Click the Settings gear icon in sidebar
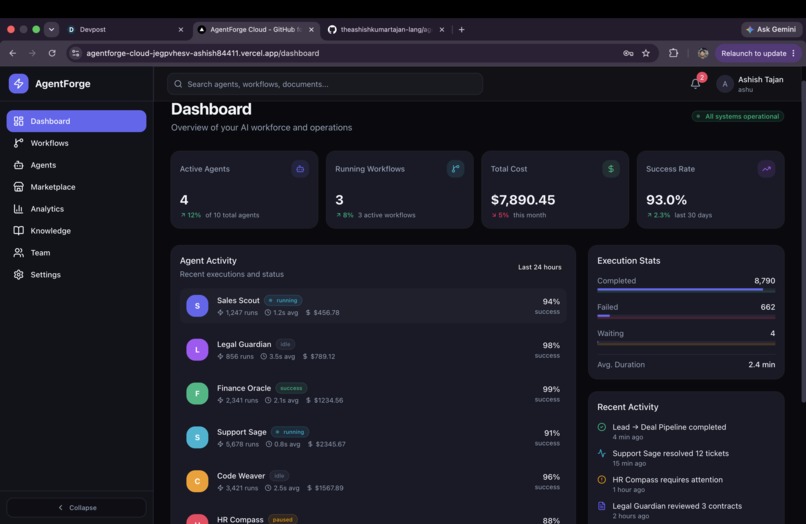The width and height of the screenshot is (806, 524). click(19, 275)
